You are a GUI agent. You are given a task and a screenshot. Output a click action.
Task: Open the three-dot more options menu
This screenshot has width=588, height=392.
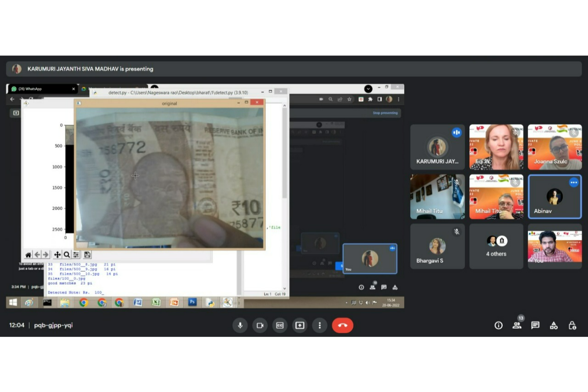pyautogui.click(x=320, y=325)
